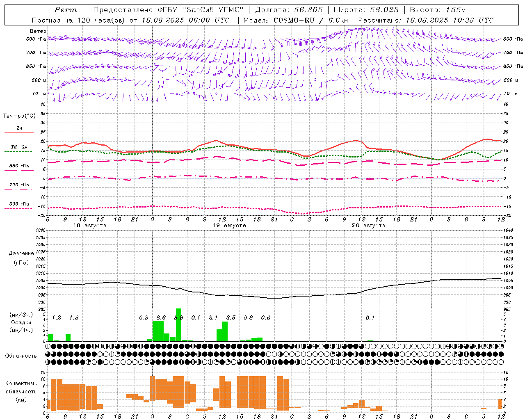
Task: Click the precipitation total 1.3
Action: pyautogui.click(x=74, y=318)
